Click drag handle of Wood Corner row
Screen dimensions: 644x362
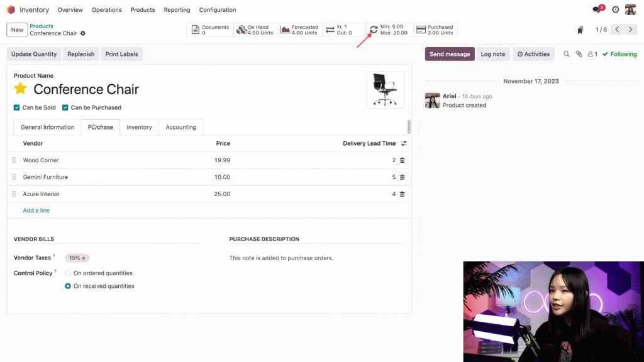click(x=14, y=160)
